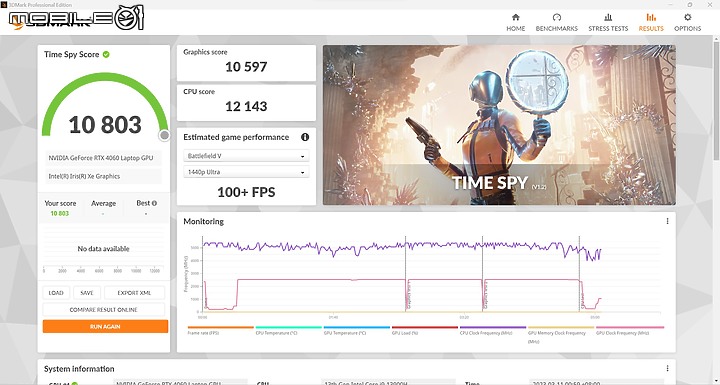
Task: Switch to the Benchmarks tab
Action: [557, 23]
